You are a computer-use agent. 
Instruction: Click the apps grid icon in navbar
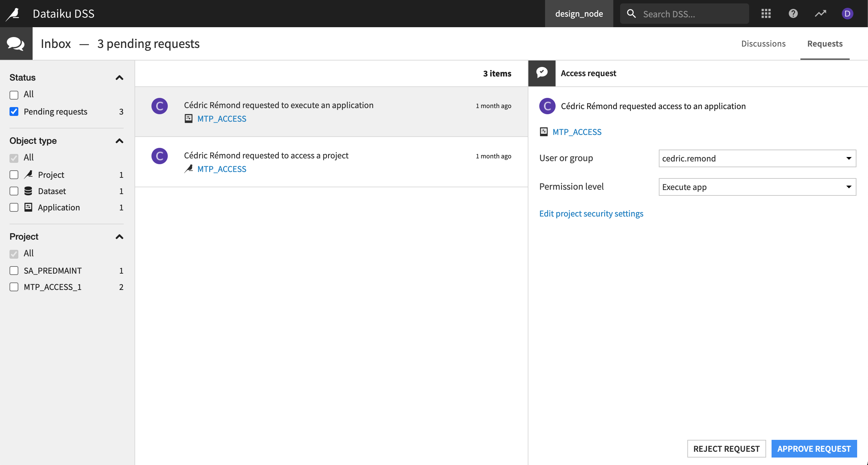(x=766, y=13)
